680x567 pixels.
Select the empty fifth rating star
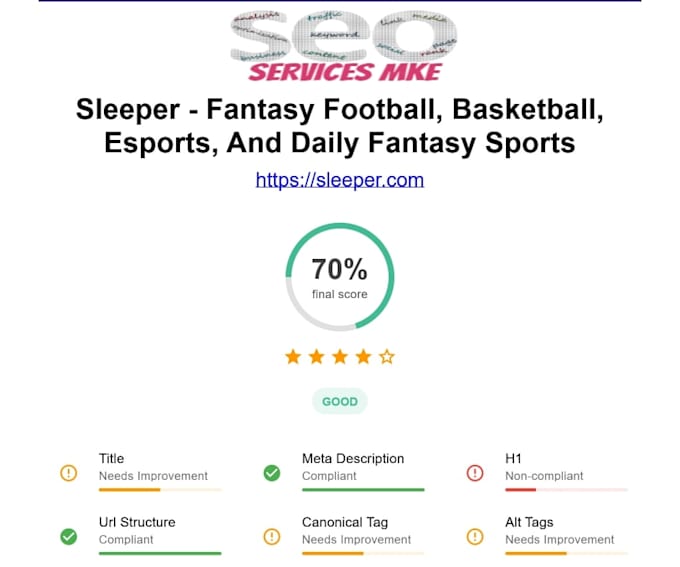click(x=387, y=357)
